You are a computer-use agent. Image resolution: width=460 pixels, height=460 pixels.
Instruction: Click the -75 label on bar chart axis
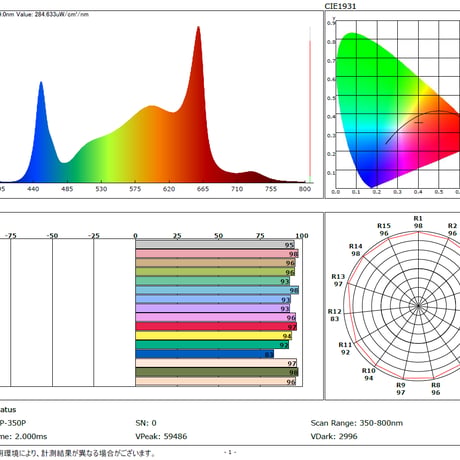(x=11, y=236)
